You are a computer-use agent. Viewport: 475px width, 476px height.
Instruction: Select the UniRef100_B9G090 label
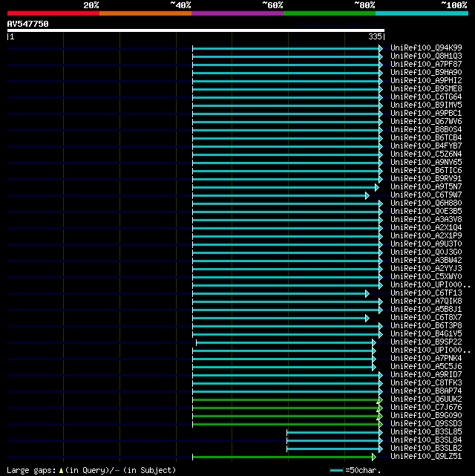click(x=426, y=416)
